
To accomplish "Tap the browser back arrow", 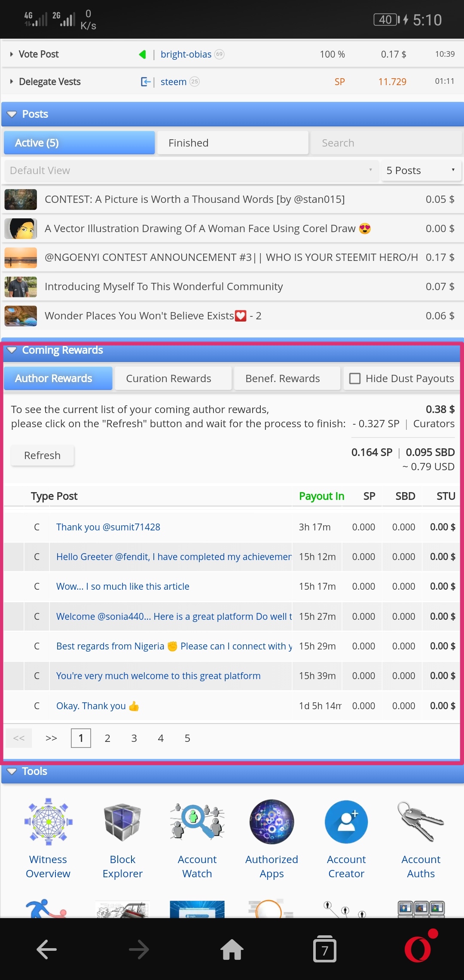I will 46,949.
